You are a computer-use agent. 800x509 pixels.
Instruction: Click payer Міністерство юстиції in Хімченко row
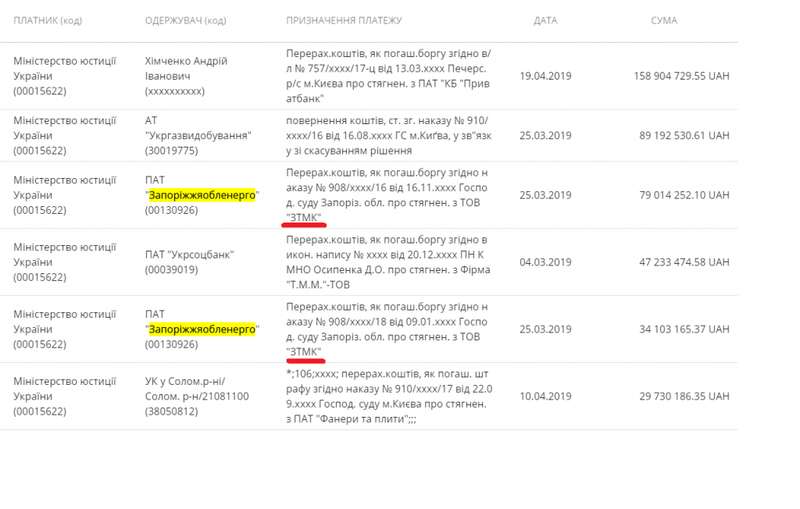pyautogui.click(x=65, y=76)
